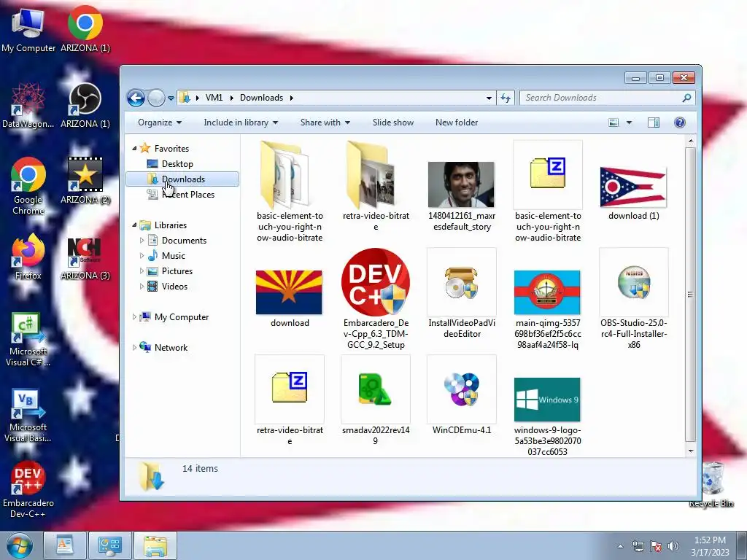This screenshot has width=747, height=560.
Task: Select WinCDEmu-4.1 installer file
Action: point(462,395)
